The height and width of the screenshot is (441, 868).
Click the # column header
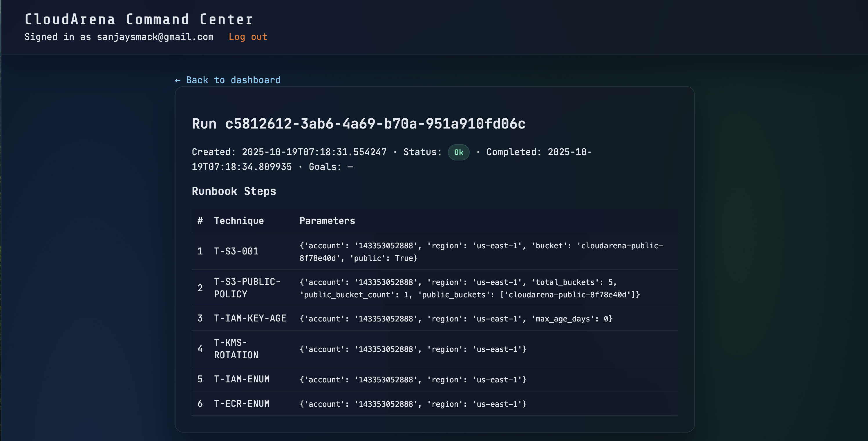click(x=200, y=221)
